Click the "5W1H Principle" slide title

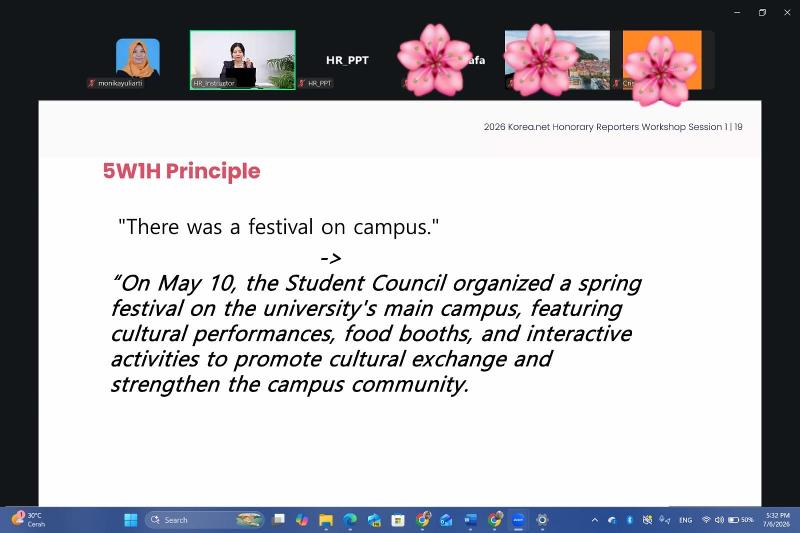point(182,171)
